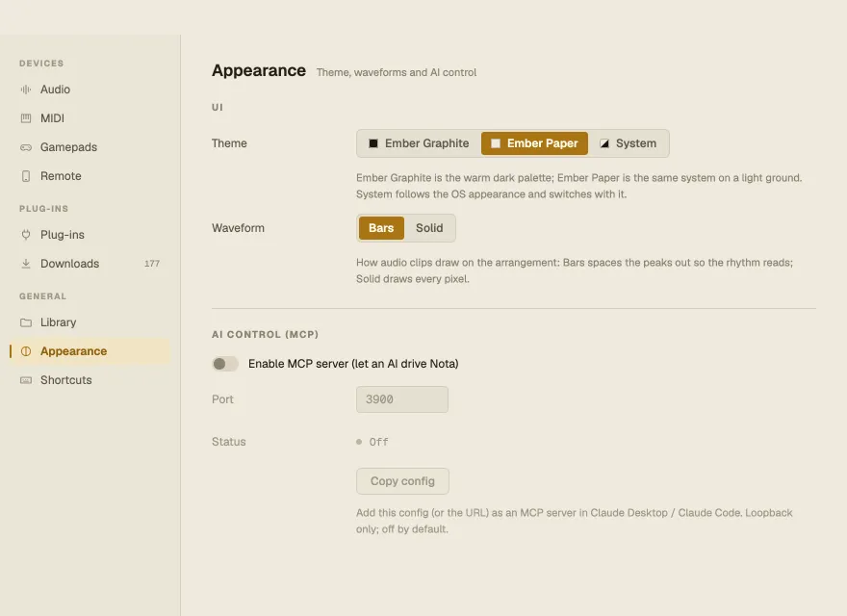Click the Gamepads controller icon
Screen dimensions: 847x616
pyautogui.click(x=25, y=147)
